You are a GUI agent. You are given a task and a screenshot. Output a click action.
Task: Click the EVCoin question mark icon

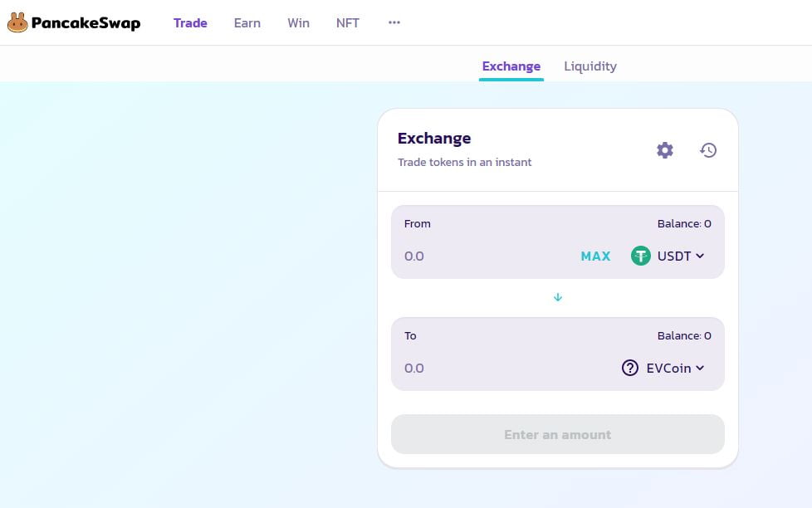(x=630, y=368)
